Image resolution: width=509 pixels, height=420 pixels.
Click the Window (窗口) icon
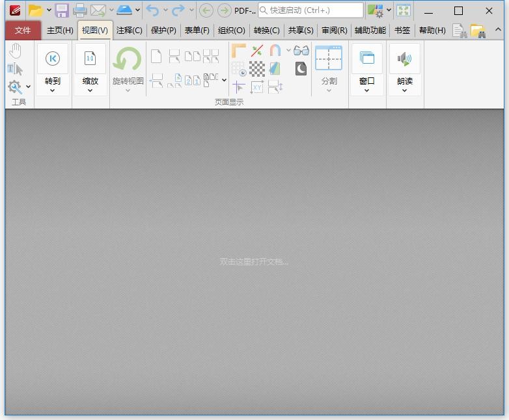point(367,59)
